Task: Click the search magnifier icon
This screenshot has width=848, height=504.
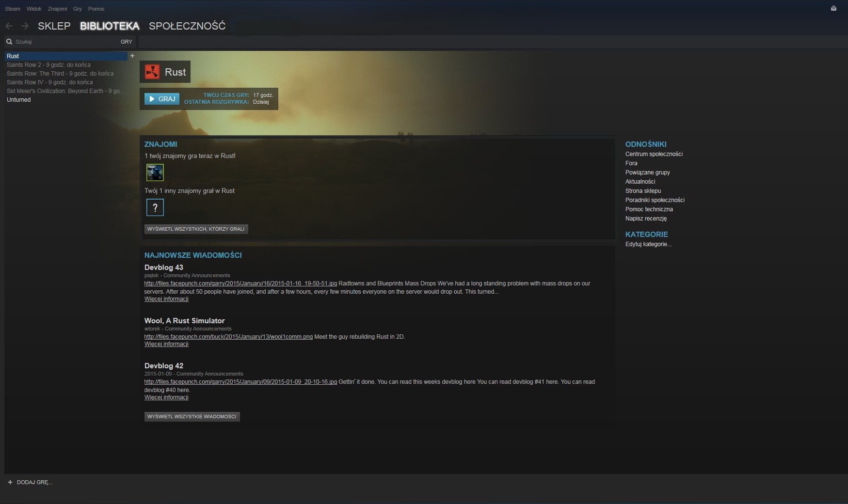Action: (9, 42)
